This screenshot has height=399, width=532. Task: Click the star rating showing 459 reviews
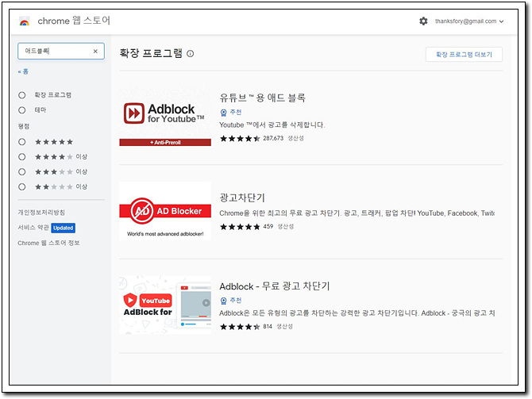pyautogui.click(x=240, y=226)
